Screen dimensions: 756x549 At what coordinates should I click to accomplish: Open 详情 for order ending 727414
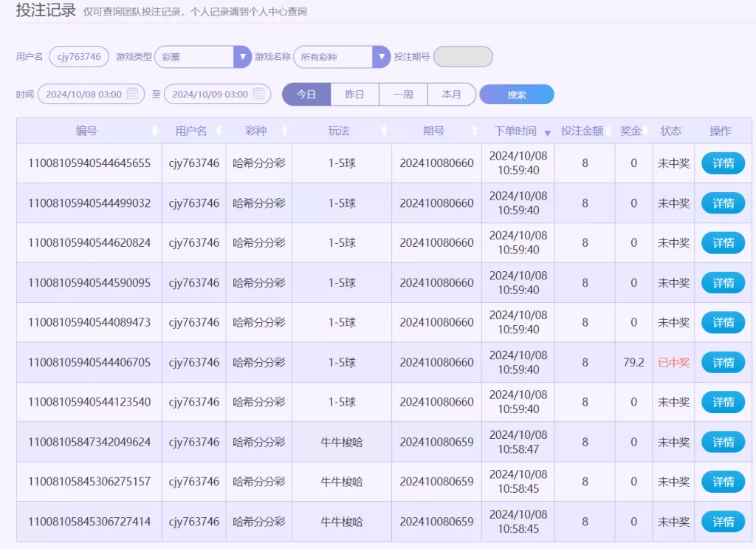(724, 522)
